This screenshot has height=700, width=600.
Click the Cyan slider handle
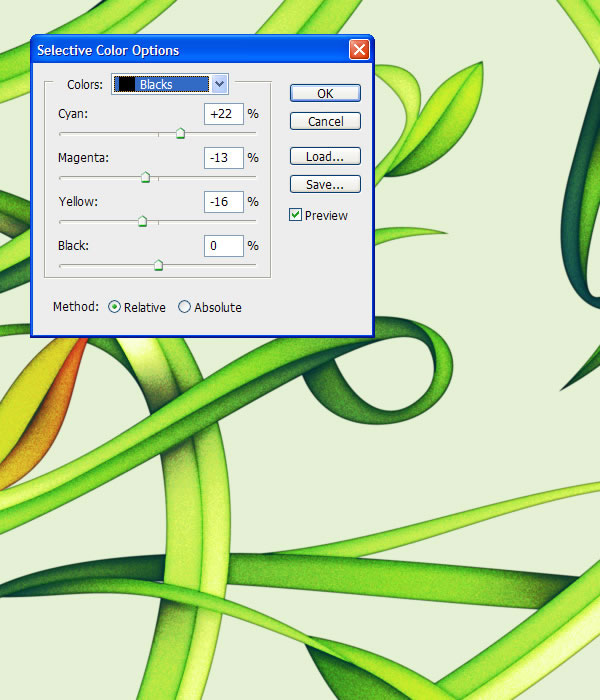(x=180, y=133)
